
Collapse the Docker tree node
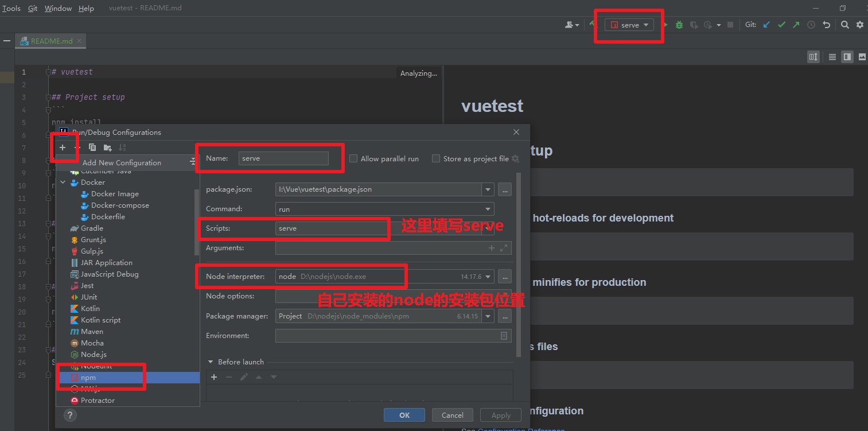(x=63, y=183)
